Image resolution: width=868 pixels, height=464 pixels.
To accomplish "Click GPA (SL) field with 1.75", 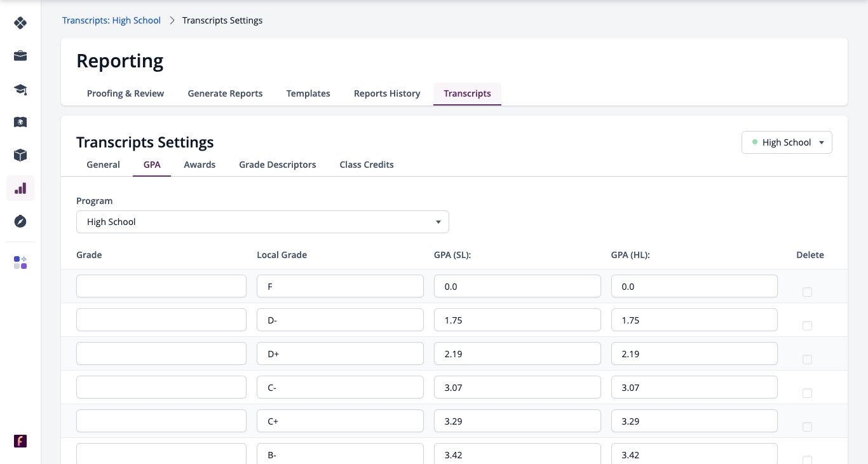I will [x=517, y=320].
